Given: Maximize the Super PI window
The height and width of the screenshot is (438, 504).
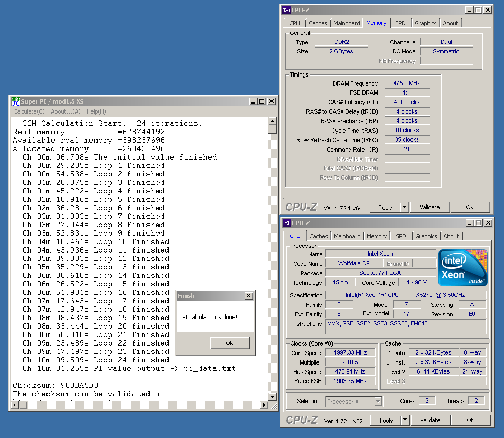Looking at the screenshot, I should point(262,101).
